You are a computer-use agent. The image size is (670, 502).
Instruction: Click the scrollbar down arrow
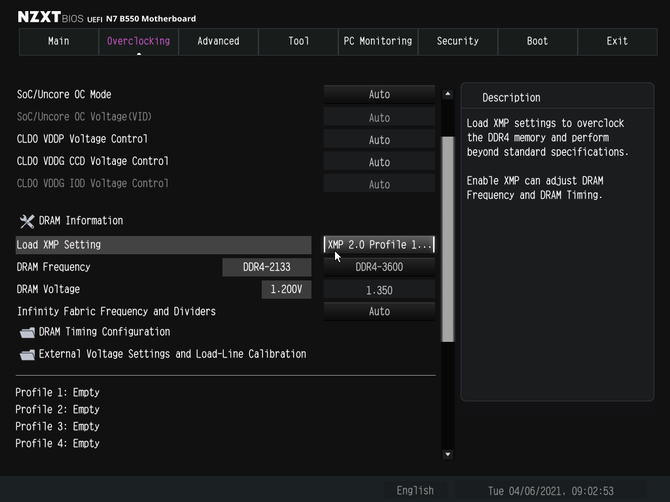pyautogui.click(x=448, y=454)
